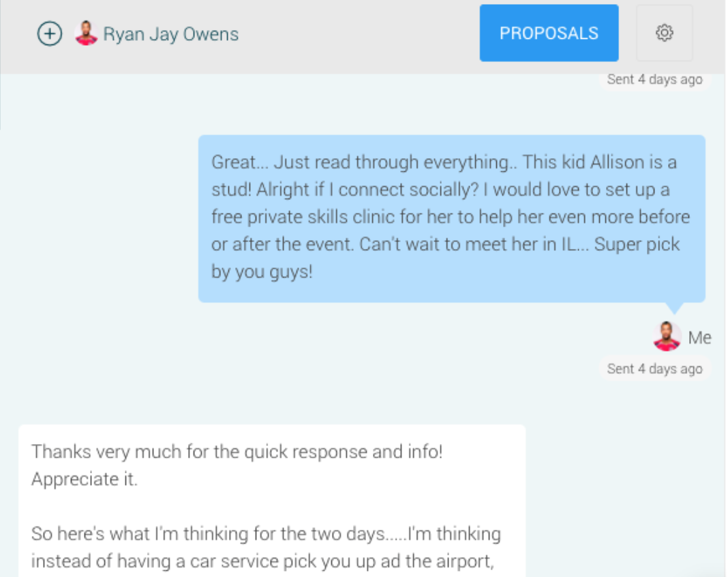The image size is (728, 577).
Task: Click Ryan Jay Owens' header avatar
Action: click(86, 33)
